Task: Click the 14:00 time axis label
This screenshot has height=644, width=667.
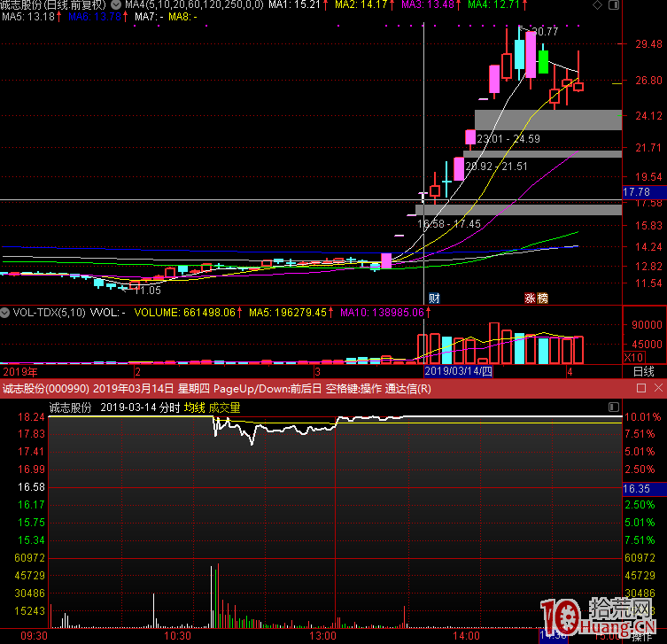Action: (x=467, y=636)
